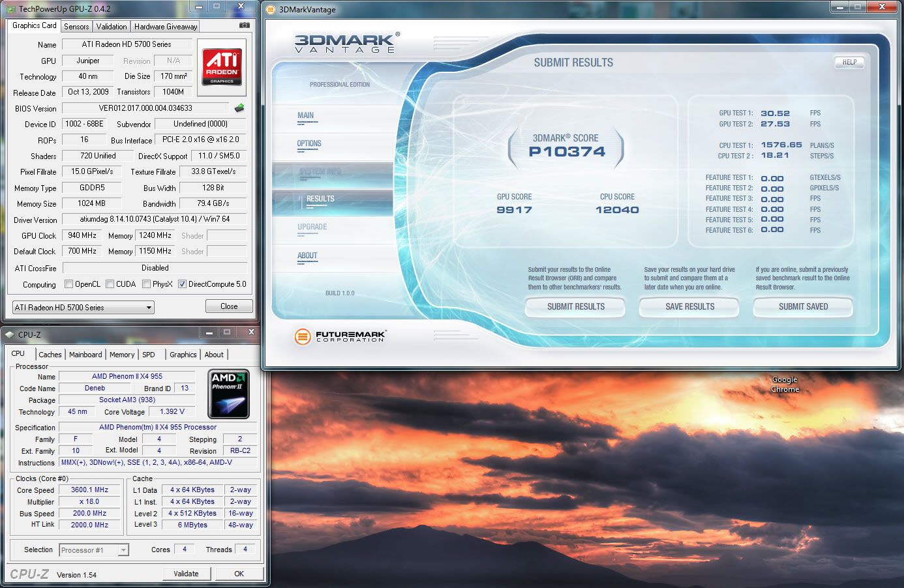Click the Validate button in CPU-Z
This screenshot has width=904, height=588.
pos(186,574)
